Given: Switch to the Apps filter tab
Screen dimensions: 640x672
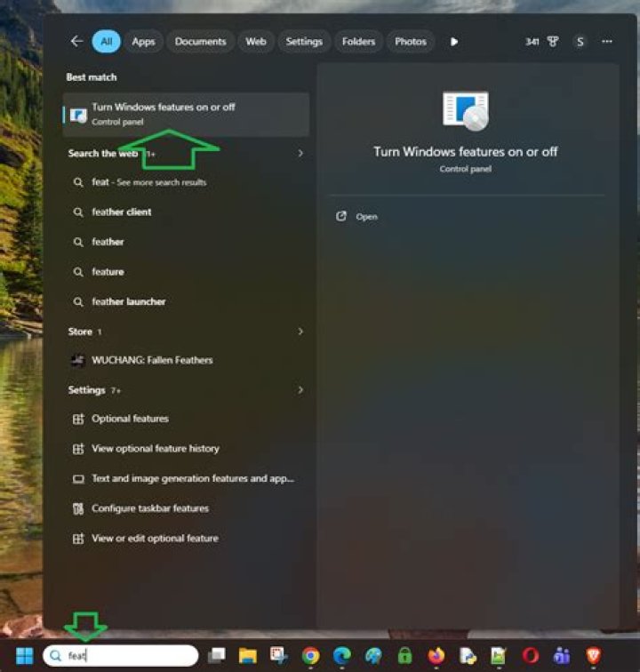Looking at the screenshot, I should click(x=143, y=42).
